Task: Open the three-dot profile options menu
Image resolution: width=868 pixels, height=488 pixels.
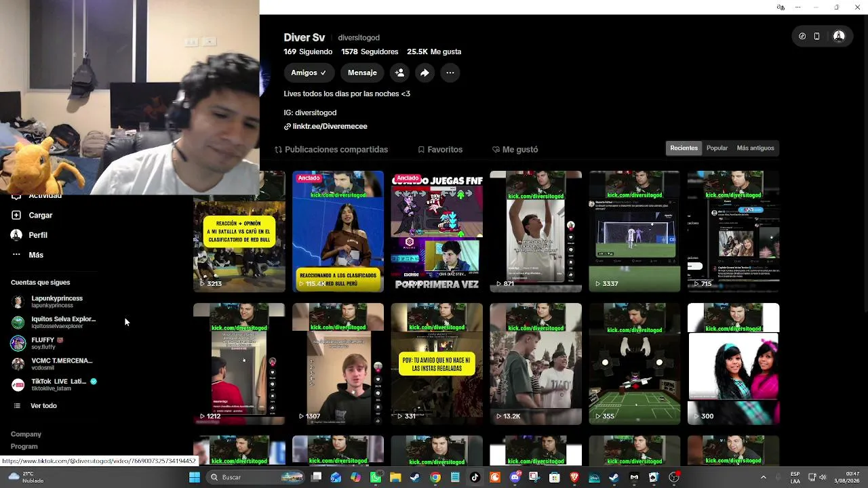Action: (450, 73)
